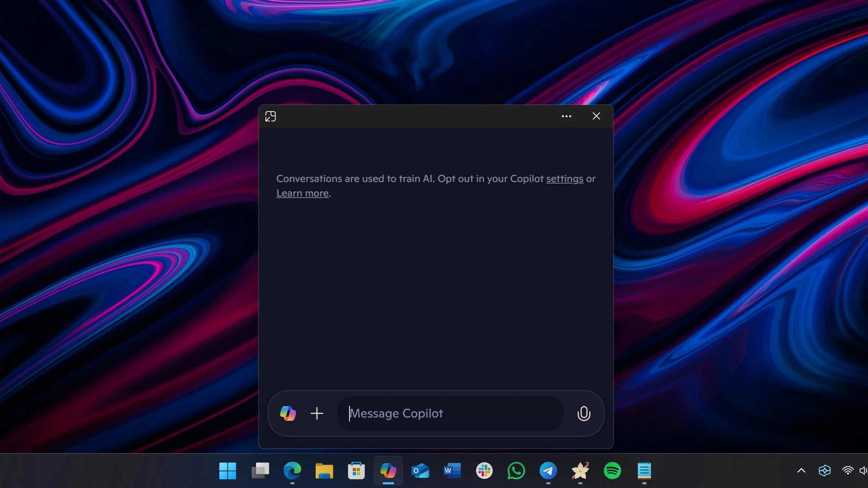Launch Microsoft Edge from taskbar
This screenshot has height=488, width=868.
[292, 471]
